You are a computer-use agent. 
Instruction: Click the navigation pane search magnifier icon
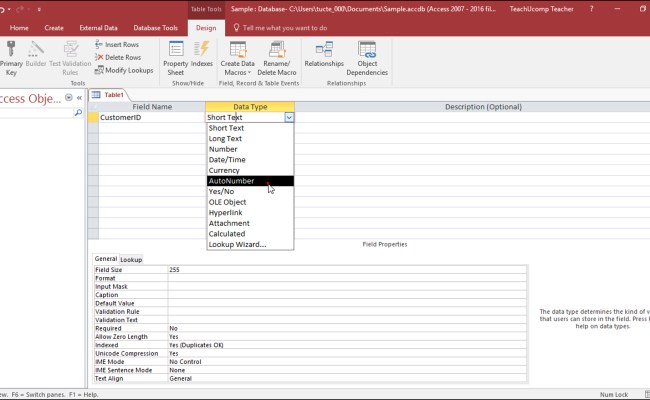(78, 113)
